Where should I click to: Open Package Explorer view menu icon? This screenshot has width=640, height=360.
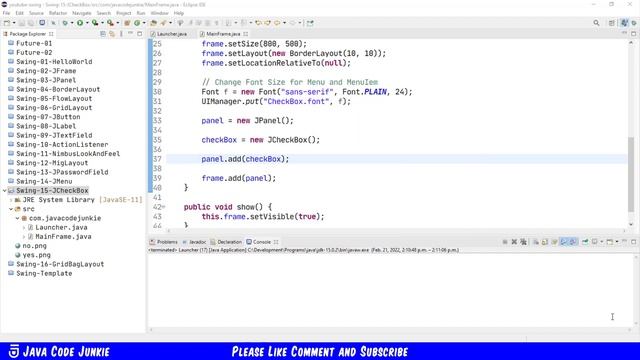[x=121, y=34]
